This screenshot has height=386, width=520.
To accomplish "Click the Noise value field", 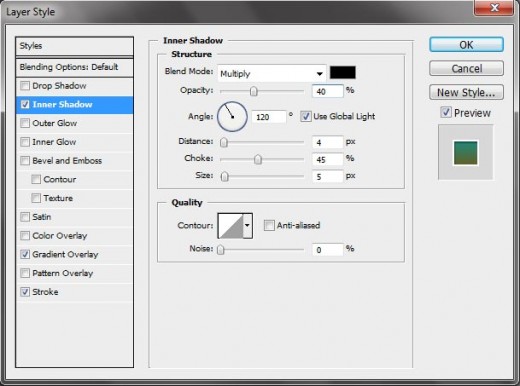I will click(x=327, y=249).
